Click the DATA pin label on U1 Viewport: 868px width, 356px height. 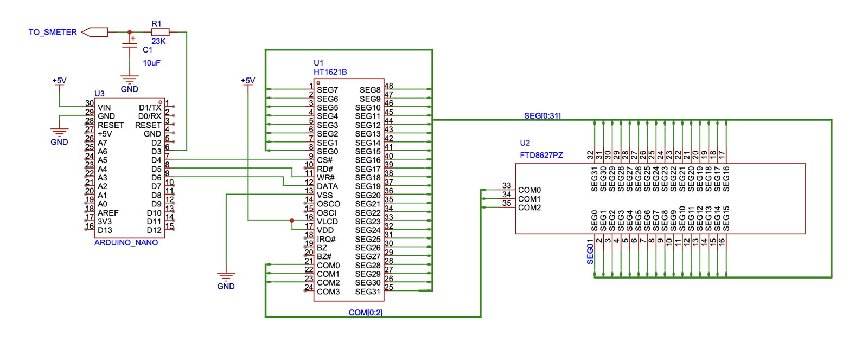[327, 186]
